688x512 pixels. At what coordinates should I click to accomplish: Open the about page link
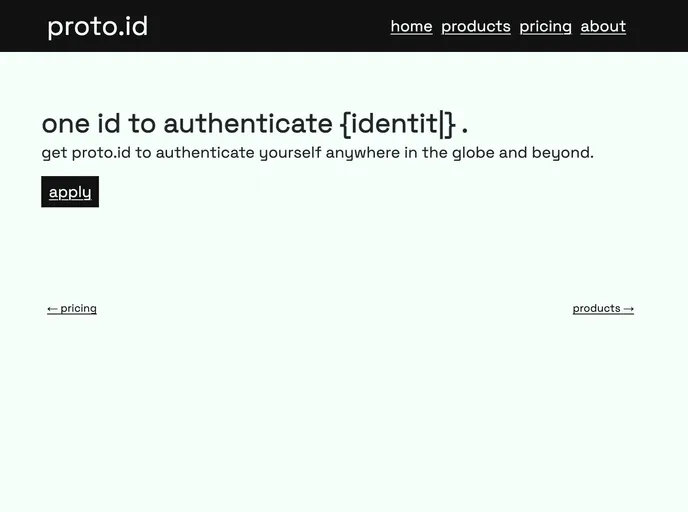click(x=603, y=26)
